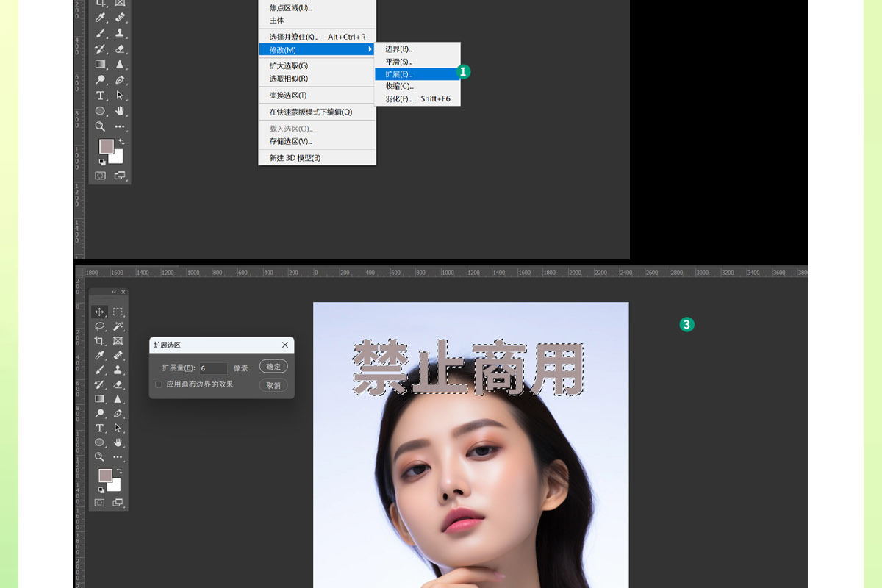Enable 应用画布边界的效果 checkbox
This screenshot has width=882, height=588.
(159, 384)
